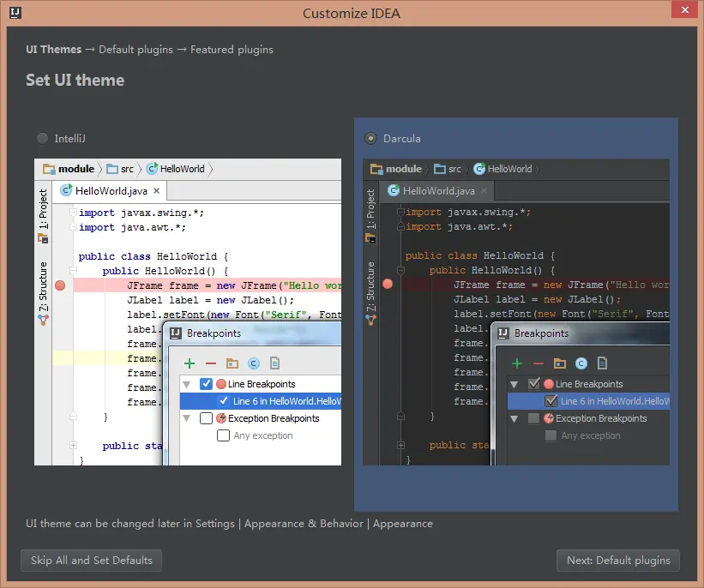Collapse Line Breakpoints tree node in IntelliJ preview
Viewport: 704px width, 588px height.
pos(187,384)
